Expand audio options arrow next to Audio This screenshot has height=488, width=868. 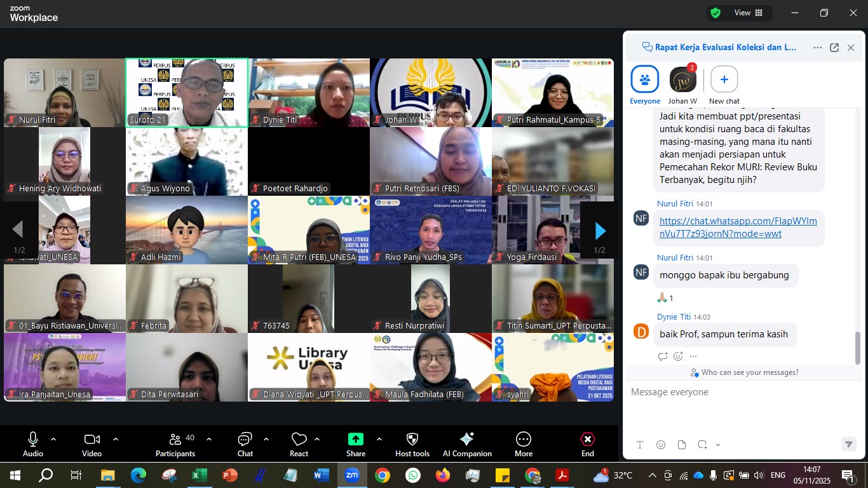[x=53, y=439]
